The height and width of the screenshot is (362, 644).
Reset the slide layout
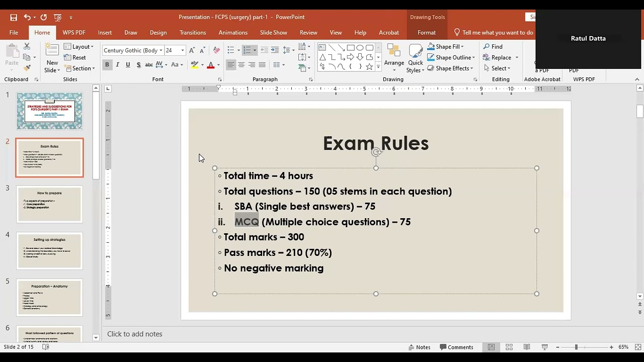75,57
